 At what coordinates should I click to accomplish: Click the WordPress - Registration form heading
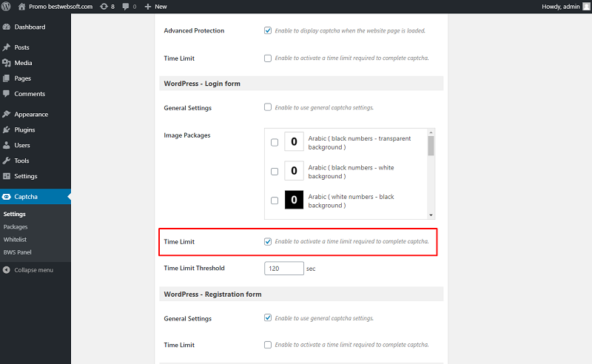(212, 294)
